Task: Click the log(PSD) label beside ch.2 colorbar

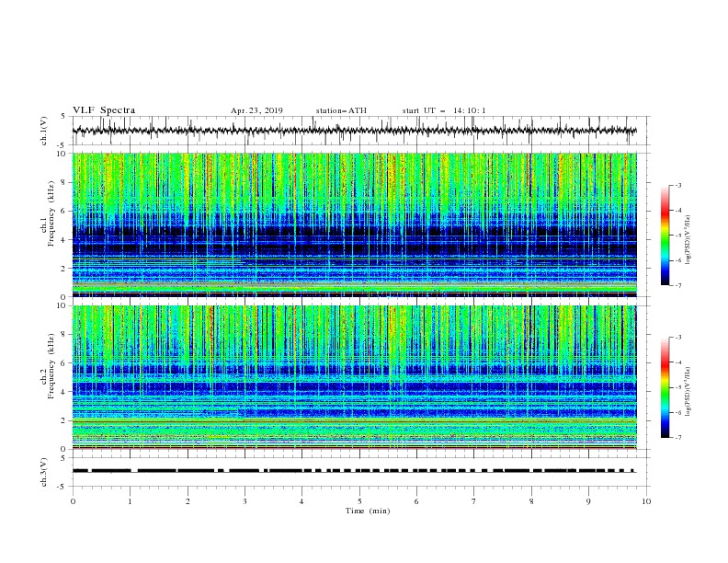Action: (x=688, y=392)
